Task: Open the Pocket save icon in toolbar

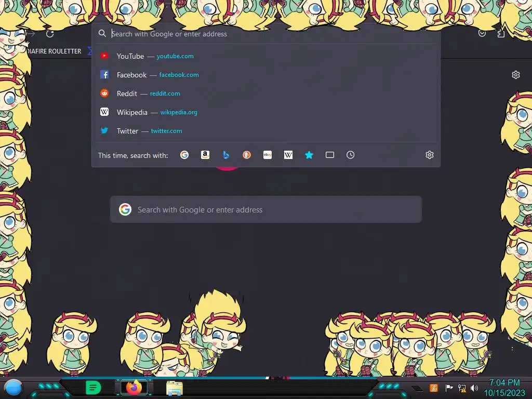Action: 482,33
